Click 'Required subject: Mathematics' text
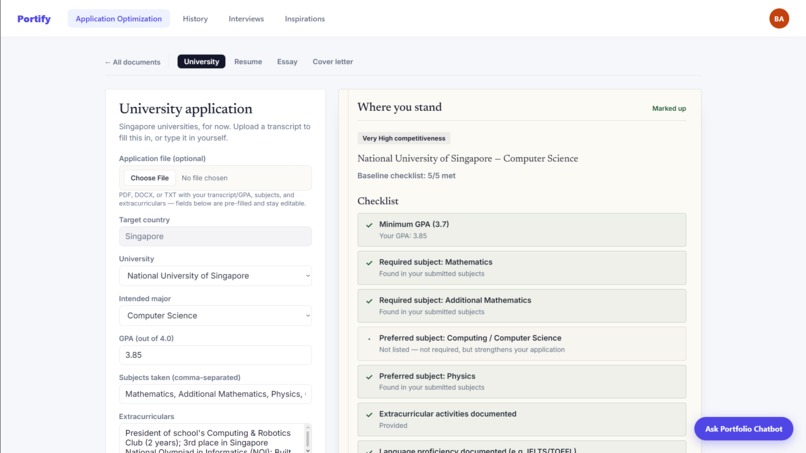 click(435, 262)
